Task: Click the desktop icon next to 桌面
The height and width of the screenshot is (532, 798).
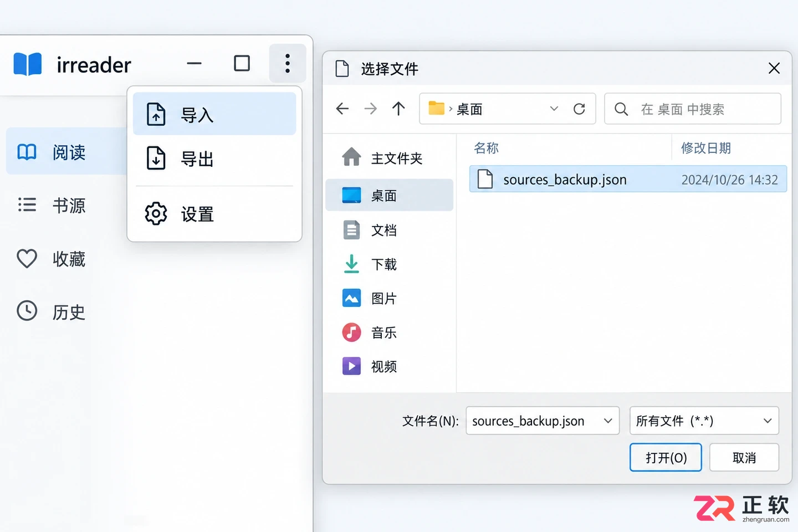Action: (351, 195)
